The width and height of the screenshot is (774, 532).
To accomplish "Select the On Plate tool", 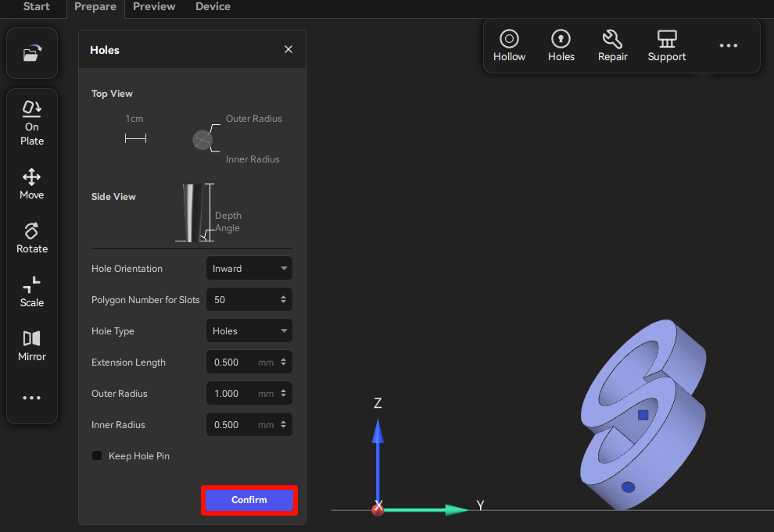I will pyautogui.click(x=32, y=123).
